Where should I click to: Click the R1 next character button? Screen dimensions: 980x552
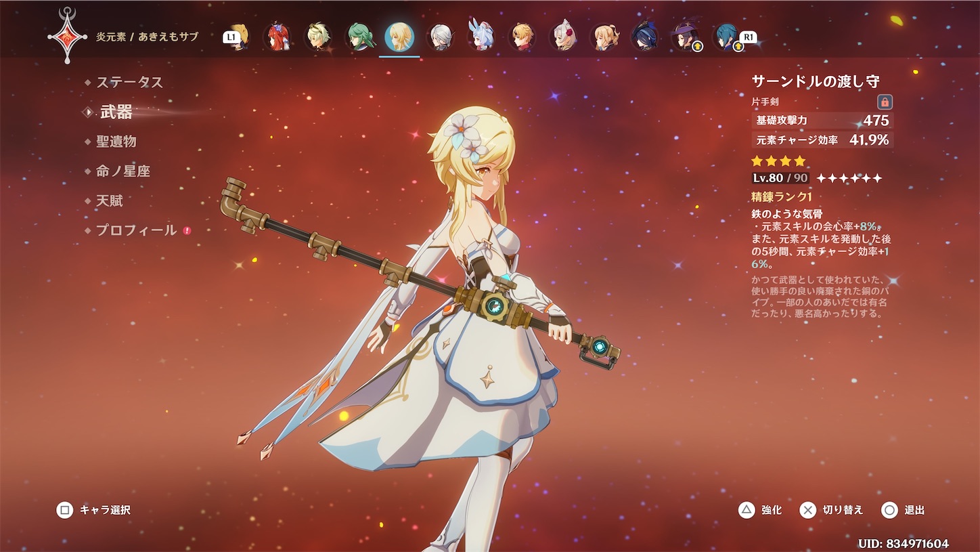tap(748, 37)
